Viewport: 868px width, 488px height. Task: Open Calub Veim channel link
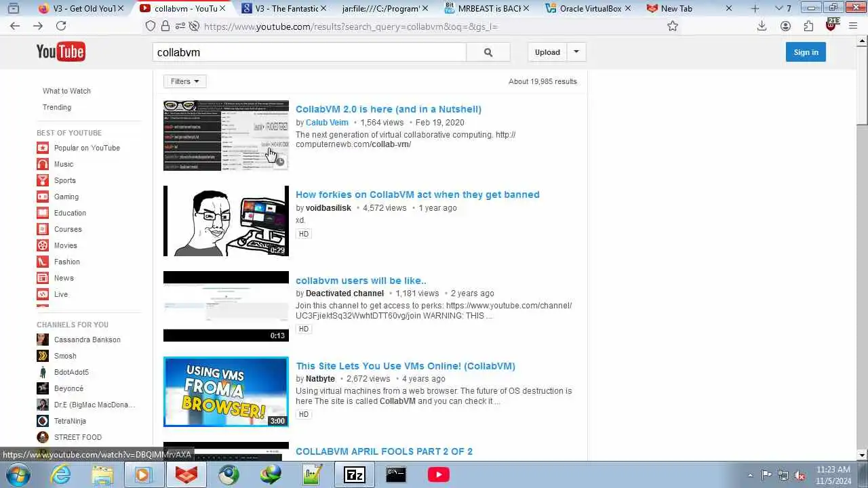point(327,123)
